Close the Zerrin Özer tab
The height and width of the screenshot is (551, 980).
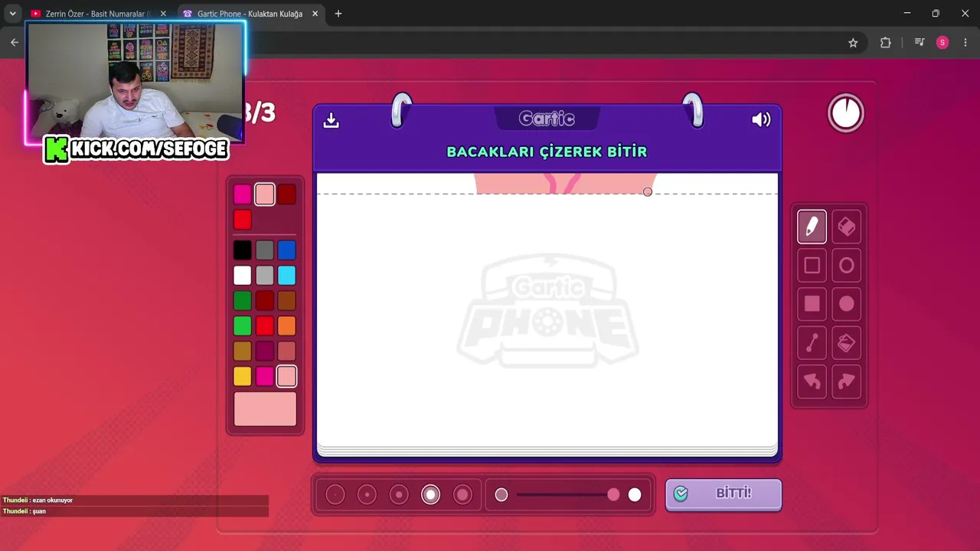tap(163, 14)
